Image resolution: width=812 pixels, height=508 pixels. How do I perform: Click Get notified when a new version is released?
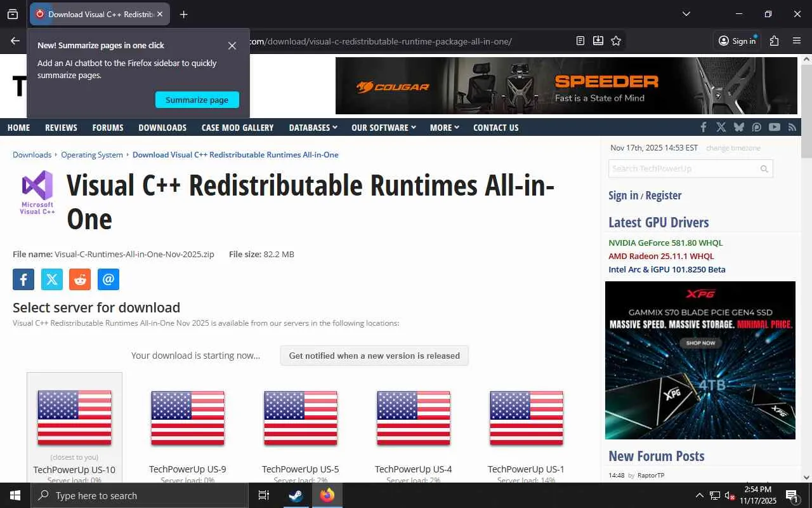tap(374, 356)
